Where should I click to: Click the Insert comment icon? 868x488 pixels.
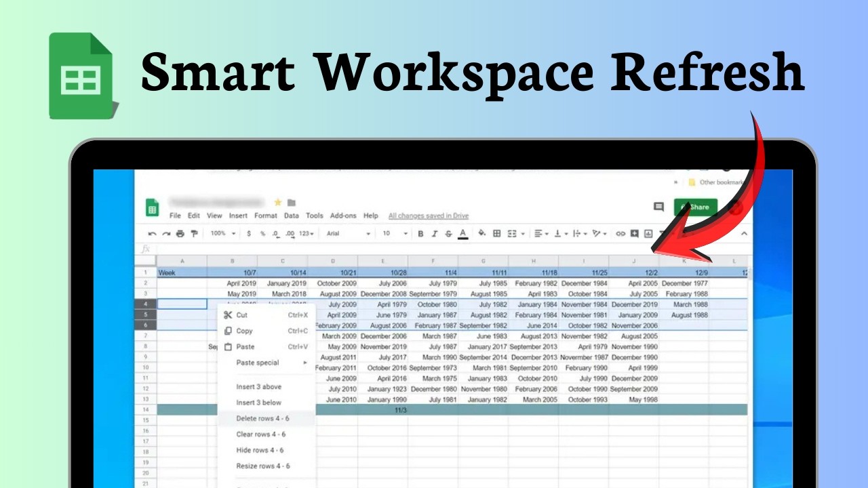click(x=635, y=234)
